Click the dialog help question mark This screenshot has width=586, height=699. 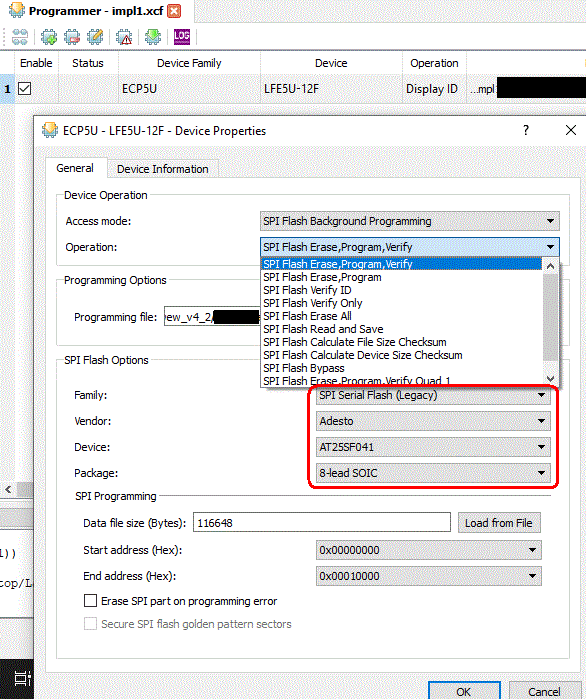(x=526, y=130)
